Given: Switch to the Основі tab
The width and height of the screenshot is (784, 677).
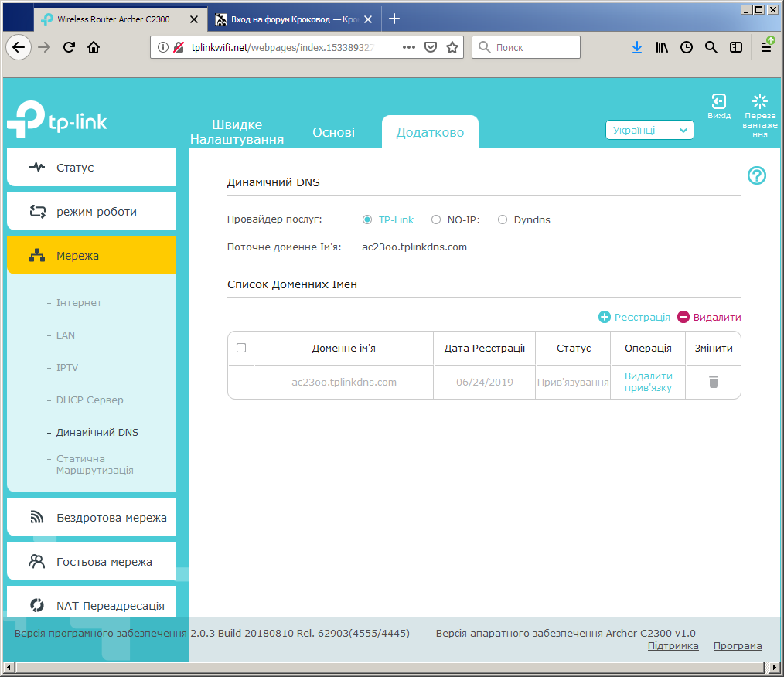Looking at the screenshot, I should [333, 132].
